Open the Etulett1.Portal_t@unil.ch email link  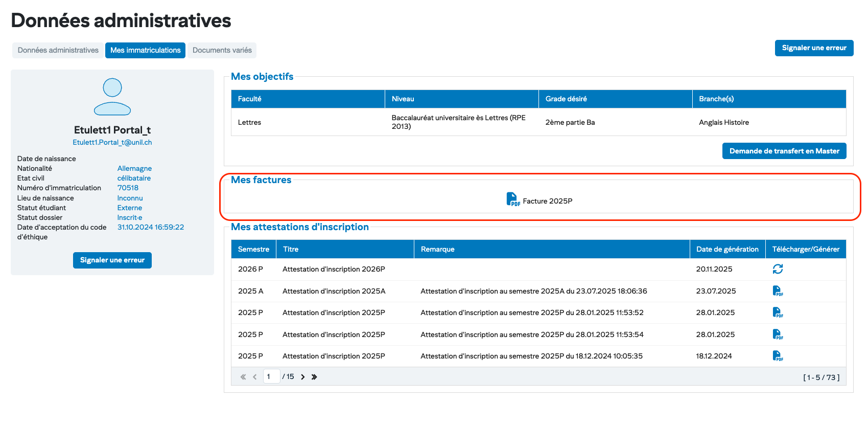(112, 142)
